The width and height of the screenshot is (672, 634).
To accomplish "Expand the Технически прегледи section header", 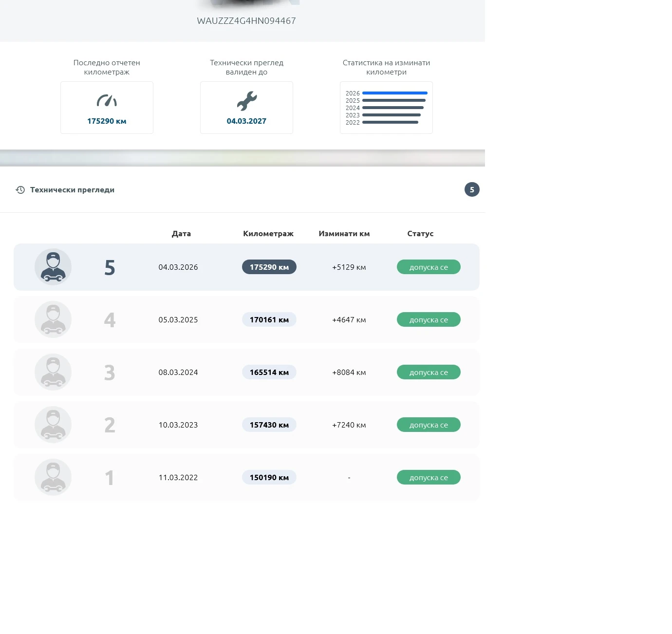I will point(243,190).
